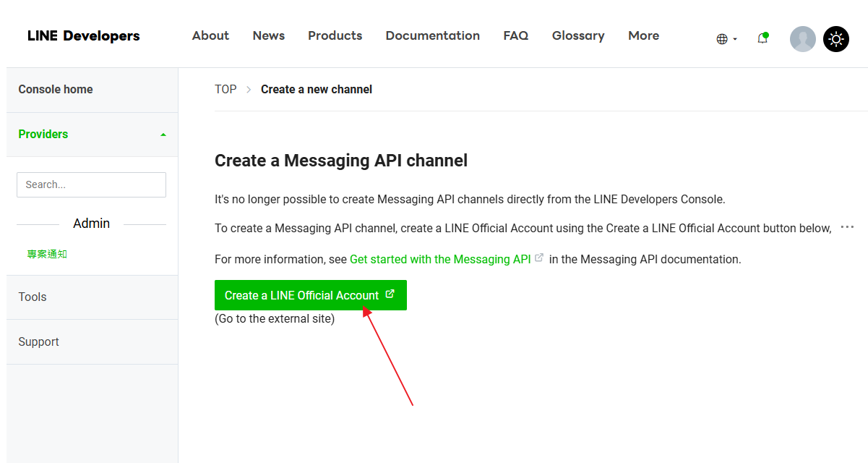Open Tools in the sidebar

click(93, 297)
